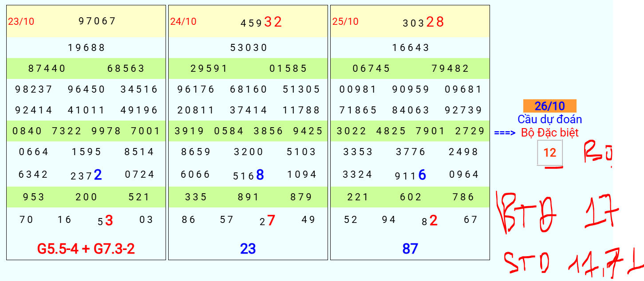This screenshot has width=644, height=281.
Task: Click second prize number 29591
Action: tap(209, 68)
